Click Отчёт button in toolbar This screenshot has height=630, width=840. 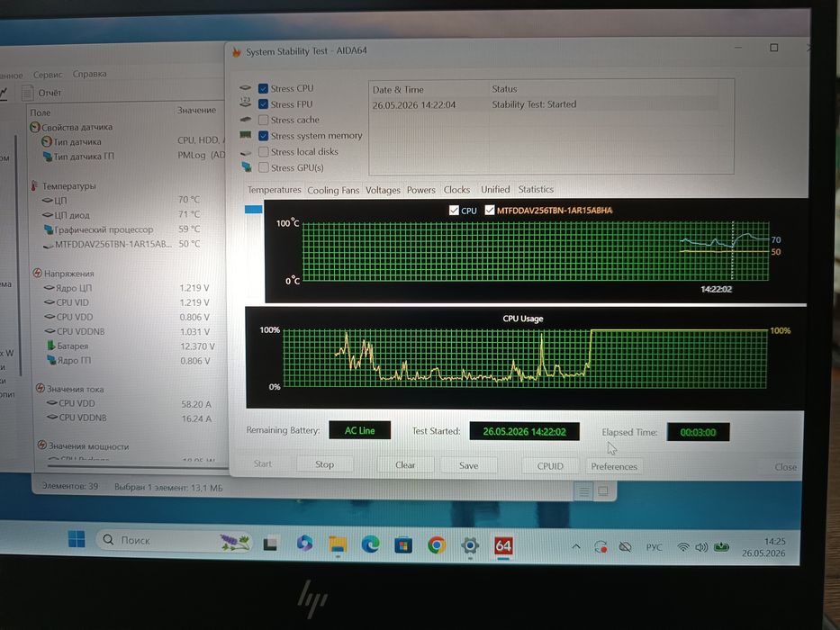41,93
